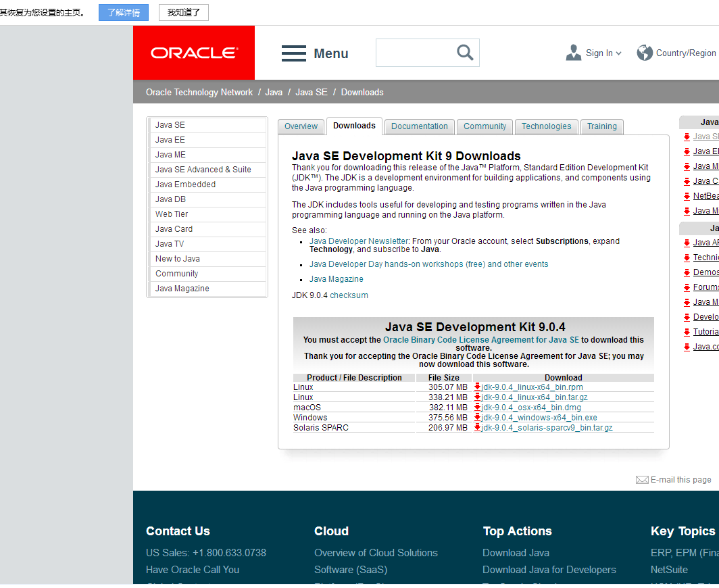Viewport: 719px width, 588px height.
Task: Click E-mail this page link text
Action: point(681,480)
